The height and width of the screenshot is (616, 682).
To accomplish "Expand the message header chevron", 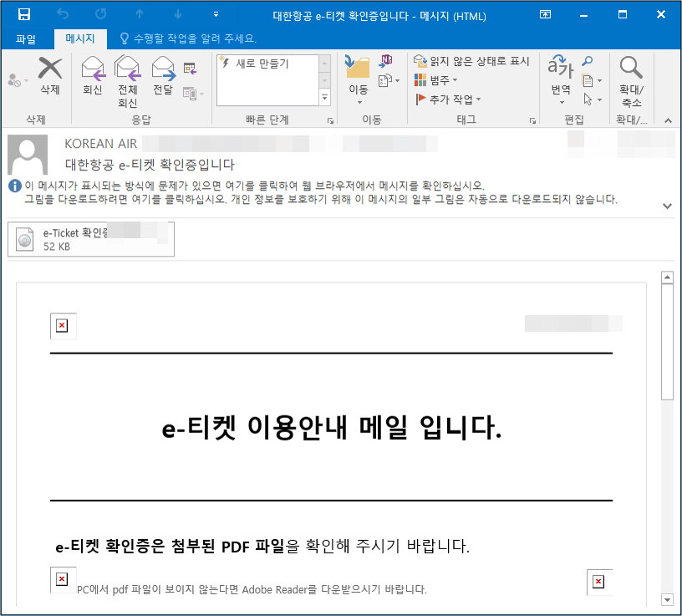I will tap(667, 206).
